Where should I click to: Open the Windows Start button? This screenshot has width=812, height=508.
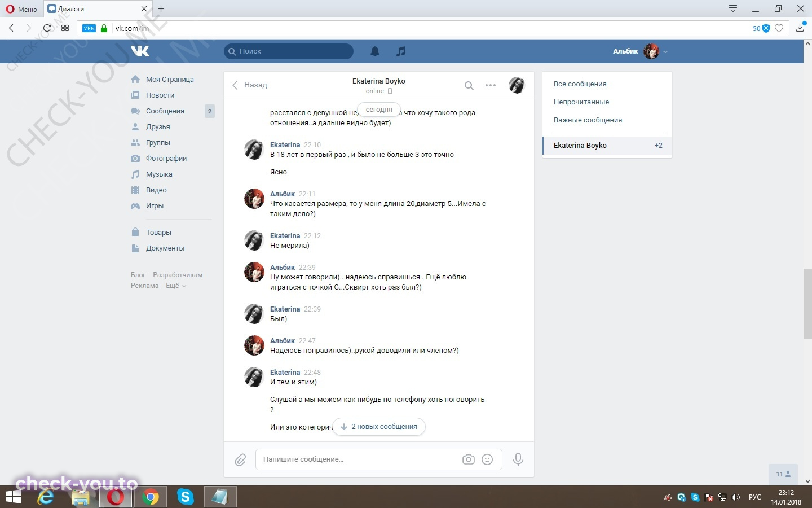[x=14, y=497]
